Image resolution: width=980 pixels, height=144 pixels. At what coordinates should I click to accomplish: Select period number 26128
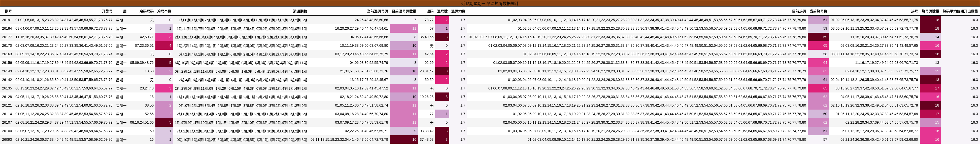pos(7,97)
